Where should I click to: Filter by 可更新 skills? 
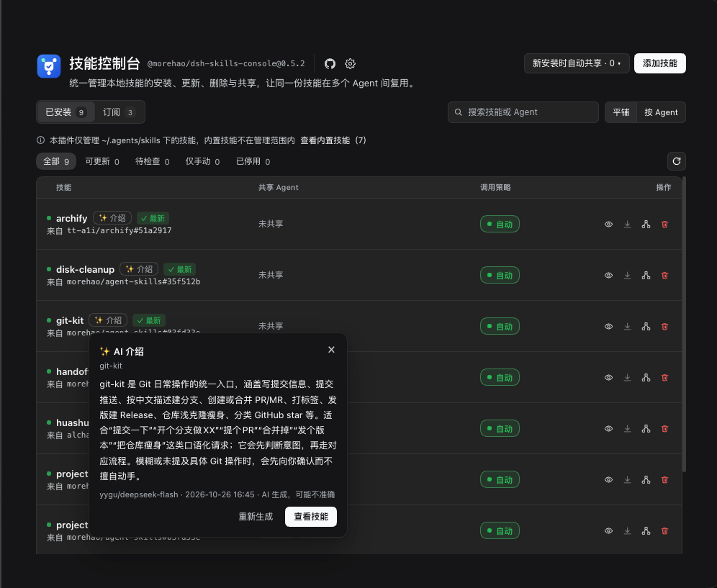102,161
